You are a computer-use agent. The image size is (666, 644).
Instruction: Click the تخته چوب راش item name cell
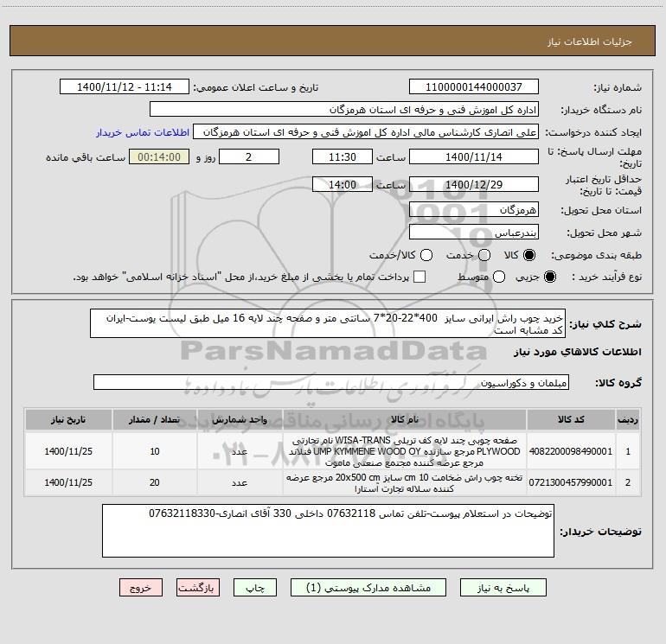pyautogui.click(x=405, y=482)
